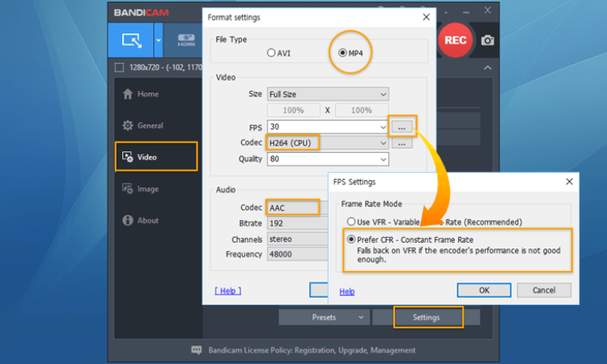The height and width of the screenshot is (364, 607).
Task: Switch to HDMI device recording mode
Action: point(186,40)
